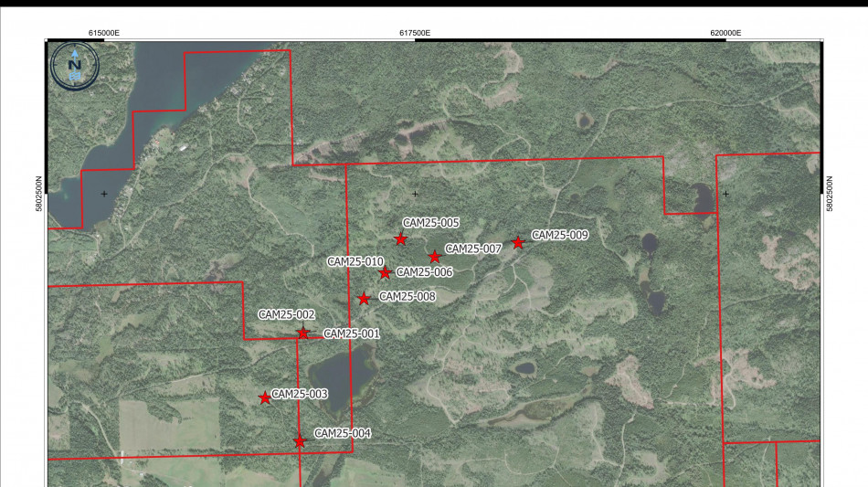This screenshot has height=487, width=868.
Task: Select the CAM25-008 star marker
Action: 364,299
